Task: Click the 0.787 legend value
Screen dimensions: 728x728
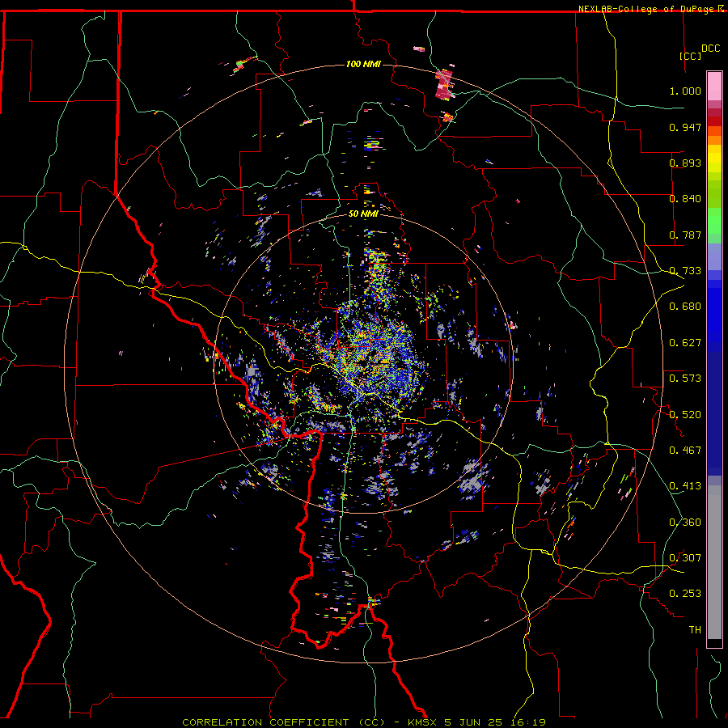Action: [x=685, y=235]
